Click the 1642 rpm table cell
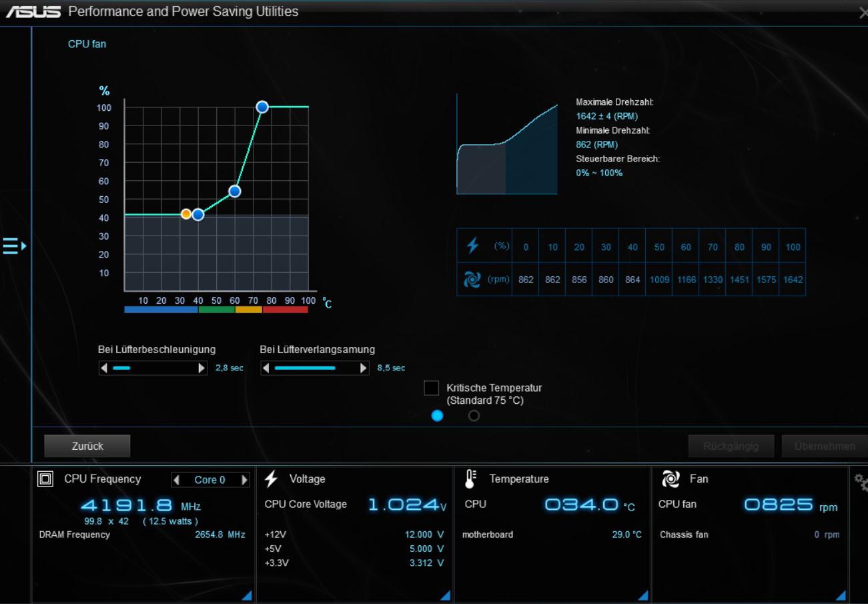Screen dimensions: 868x604 click(793, 280)
